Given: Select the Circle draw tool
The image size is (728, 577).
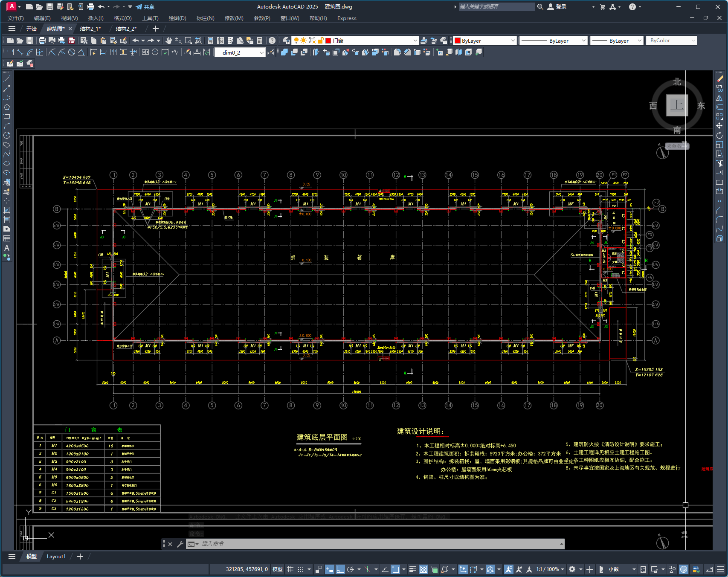Looking at the screenshot, I should point(7,135).
